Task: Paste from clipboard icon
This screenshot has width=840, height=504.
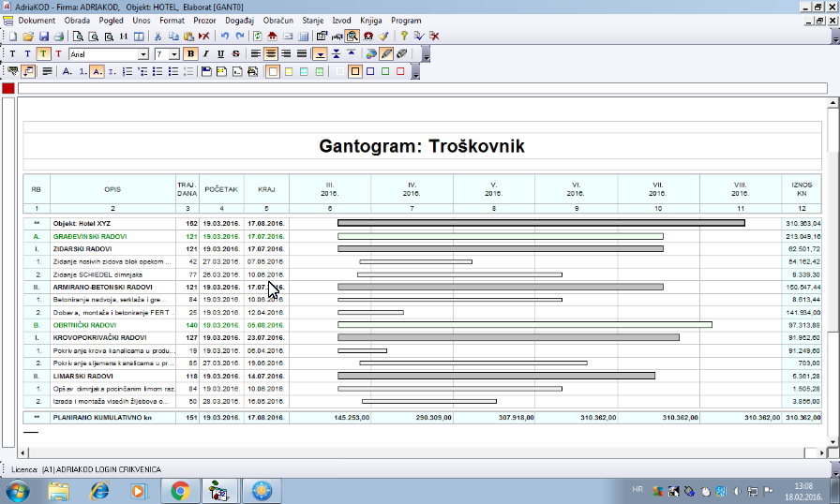Action: pos(188,37)
